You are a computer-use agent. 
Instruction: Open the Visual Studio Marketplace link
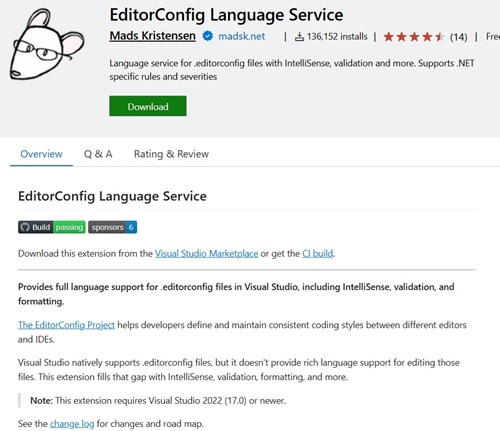coord(206,254)
